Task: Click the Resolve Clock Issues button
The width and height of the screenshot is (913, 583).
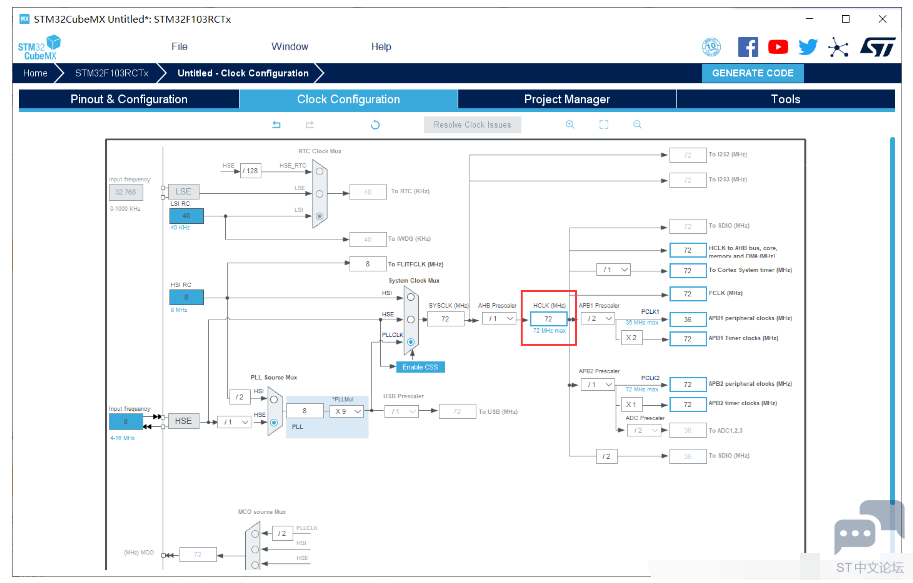Action: [472, 125]
